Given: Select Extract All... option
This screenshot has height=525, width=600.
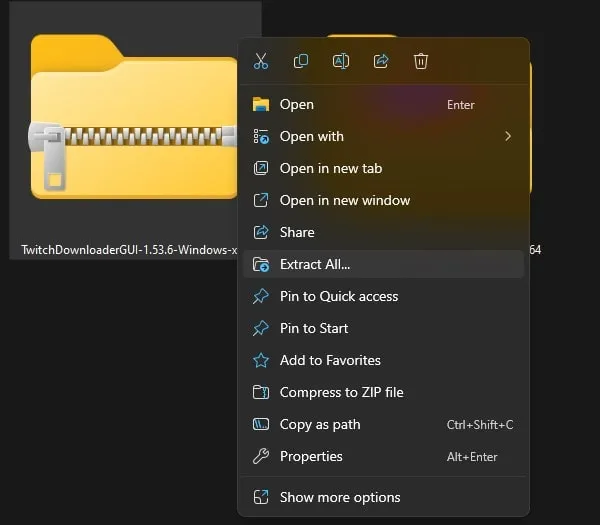Looking at the screenshot, I should click(383, 264).
